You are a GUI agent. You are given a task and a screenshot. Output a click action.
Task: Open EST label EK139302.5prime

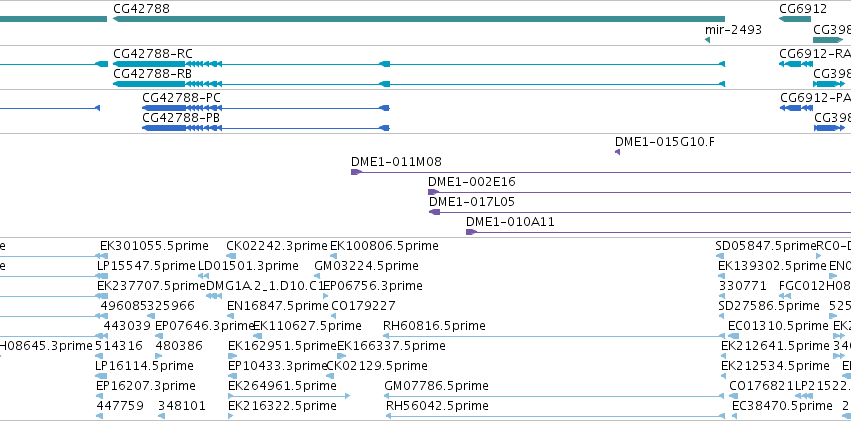pos(772,266)
